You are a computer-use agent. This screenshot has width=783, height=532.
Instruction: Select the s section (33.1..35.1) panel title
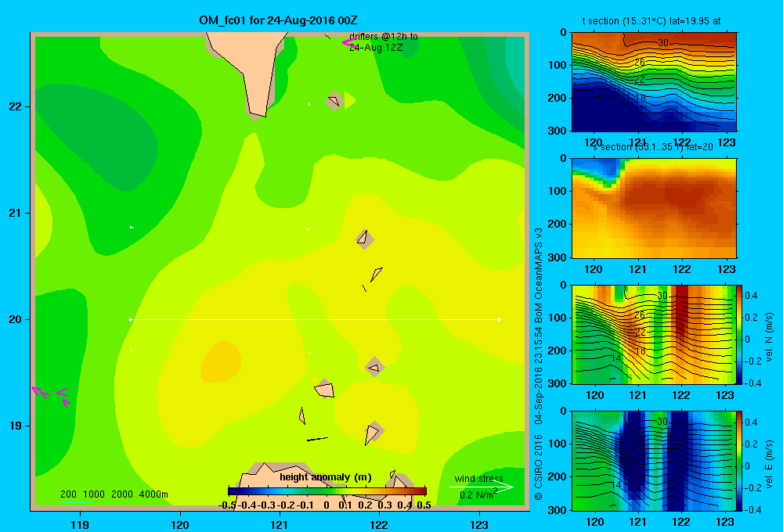coord(653,147)
